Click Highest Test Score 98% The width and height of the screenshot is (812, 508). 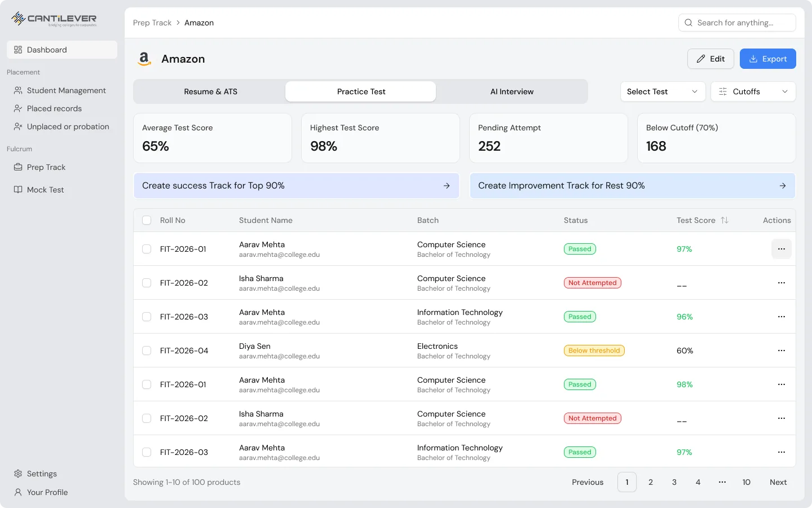click(x=324, y=146)
